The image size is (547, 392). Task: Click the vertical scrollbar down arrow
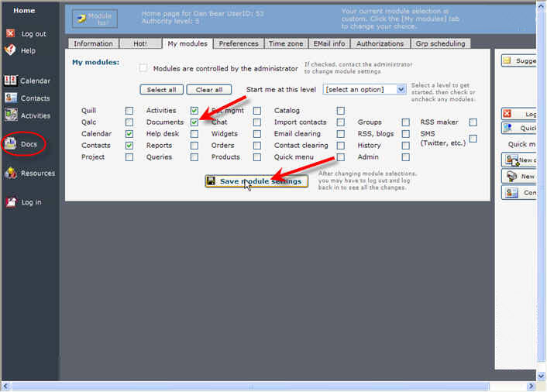pyautogui.click(x=541, y=376)
